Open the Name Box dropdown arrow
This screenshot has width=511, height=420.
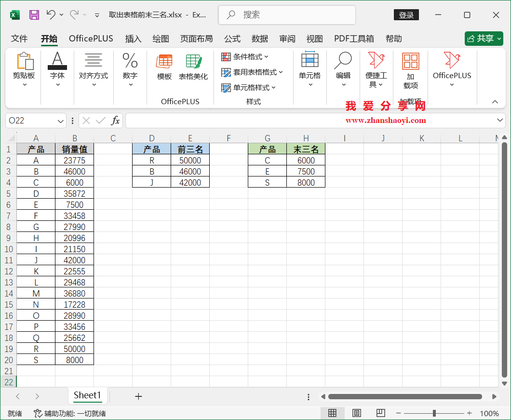point(59,121)
